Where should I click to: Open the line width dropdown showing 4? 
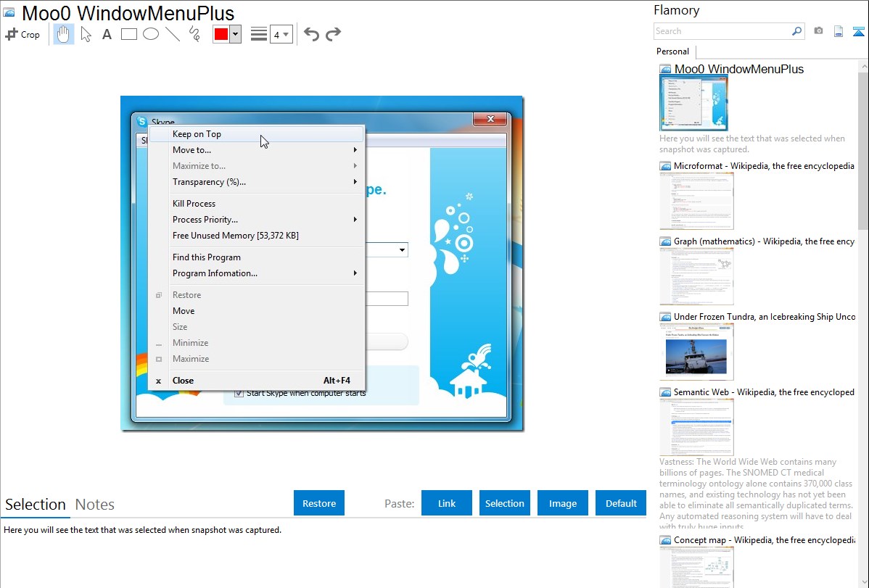pos(281,35)
